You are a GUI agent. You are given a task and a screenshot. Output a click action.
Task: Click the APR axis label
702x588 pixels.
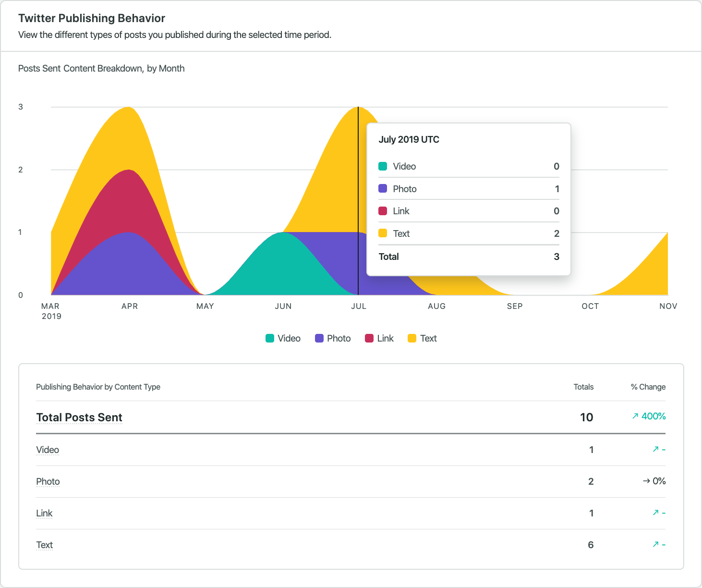pyautogui.click(x=130, y=306)
